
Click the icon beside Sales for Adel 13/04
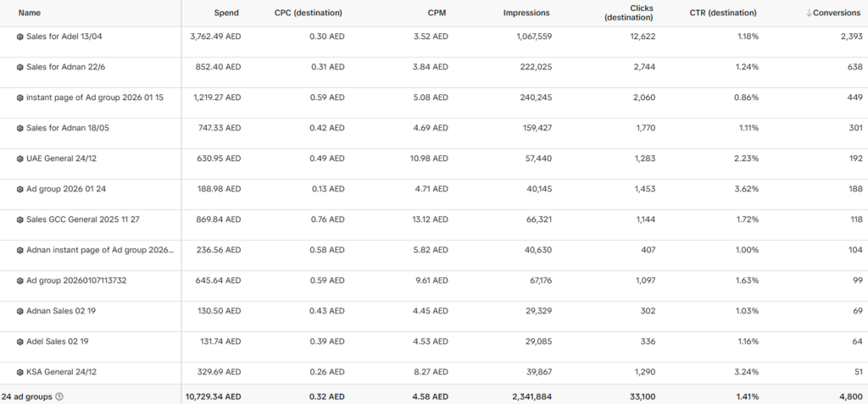[20, 36]
